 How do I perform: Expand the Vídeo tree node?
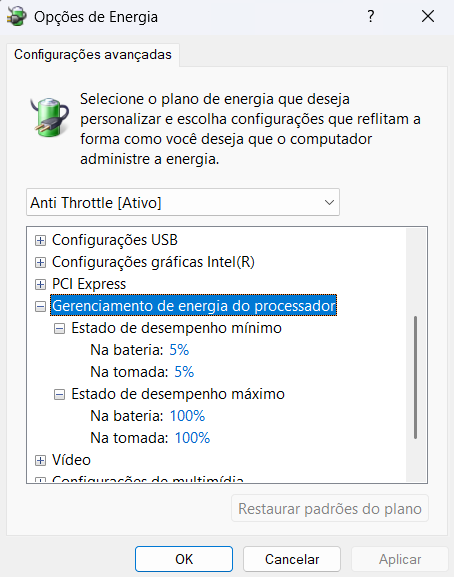click(x=40, y=460)
